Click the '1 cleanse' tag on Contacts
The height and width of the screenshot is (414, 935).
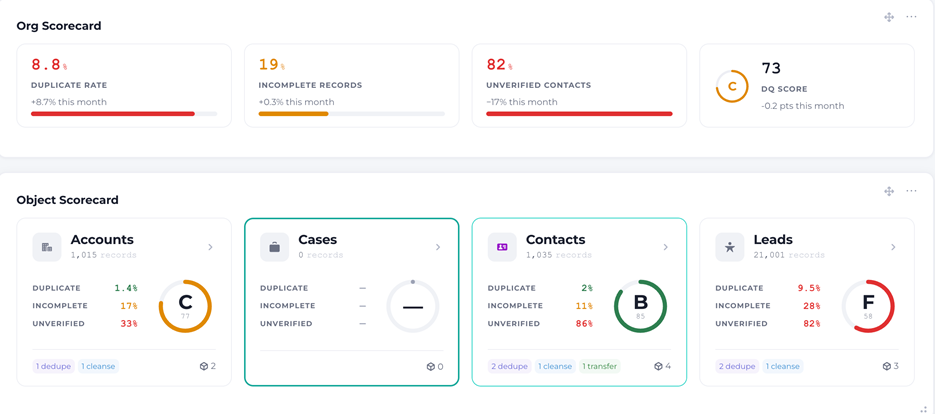(555, 366)
